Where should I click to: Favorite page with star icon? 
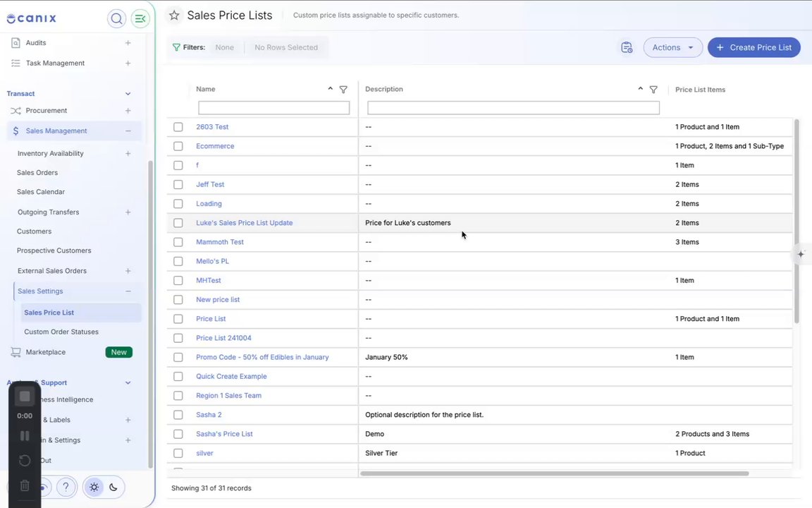[175, 16]
